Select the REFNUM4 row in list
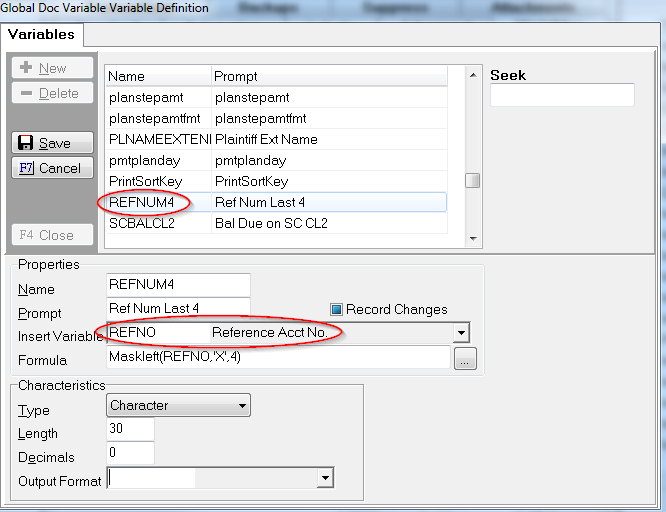 [275, 202]
